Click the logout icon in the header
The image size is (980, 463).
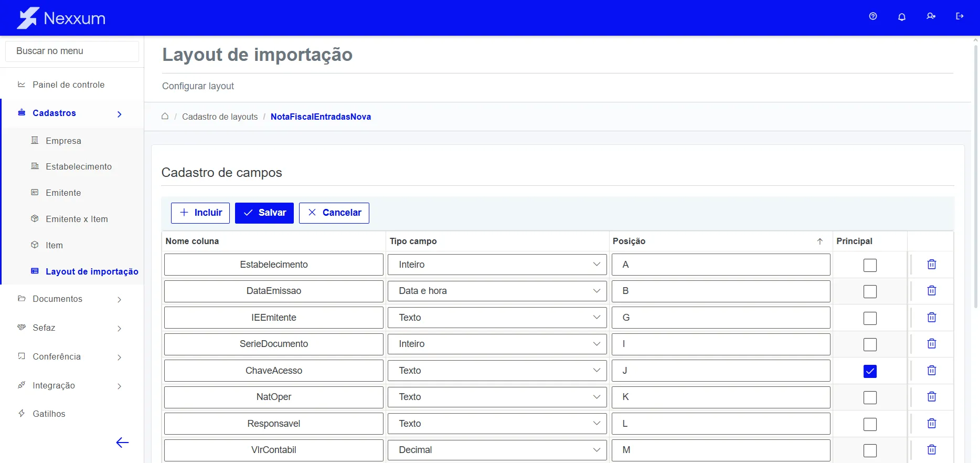point(960,16)
